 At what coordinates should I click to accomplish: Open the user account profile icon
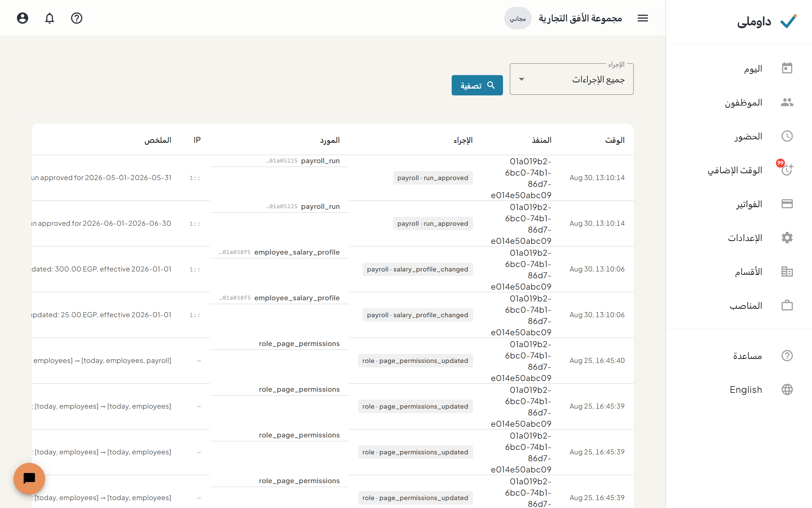click(23, 18)
